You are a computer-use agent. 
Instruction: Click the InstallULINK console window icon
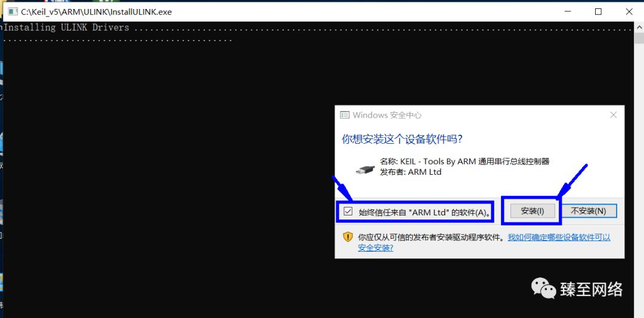[13, 11]
